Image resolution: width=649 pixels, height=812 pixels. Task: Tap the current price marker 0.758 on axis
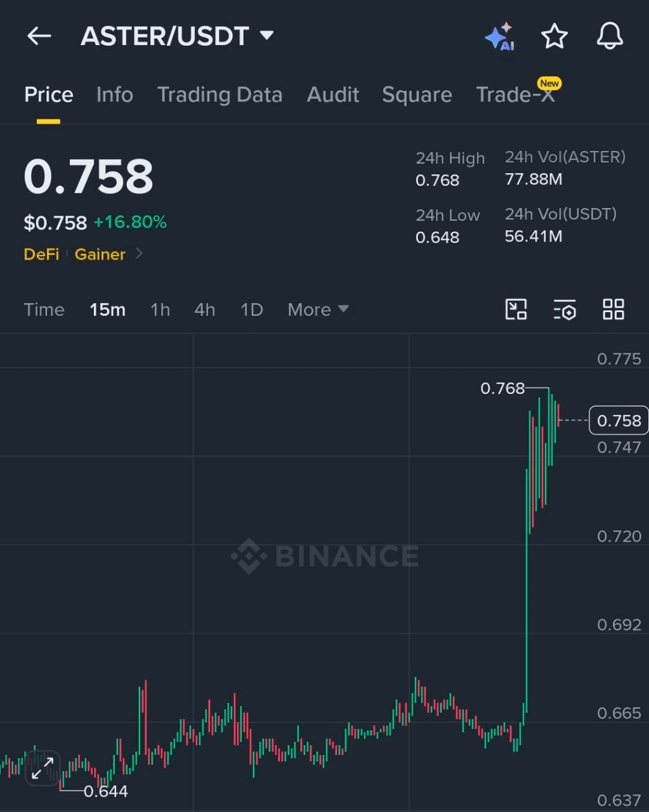click(619, 421)
